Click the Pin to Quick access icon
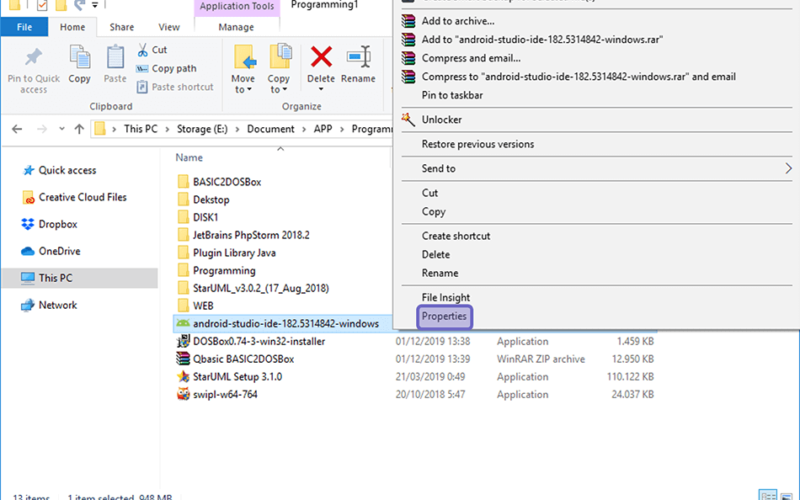The height and width of the screenshot is (500, 800). click(34, 57)
